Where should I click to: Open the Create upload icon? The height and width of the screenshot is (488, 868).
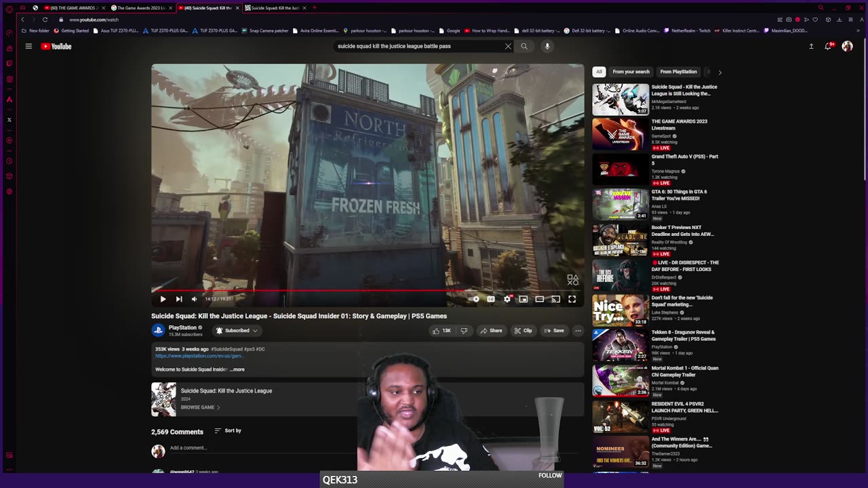tap(811, 46)
